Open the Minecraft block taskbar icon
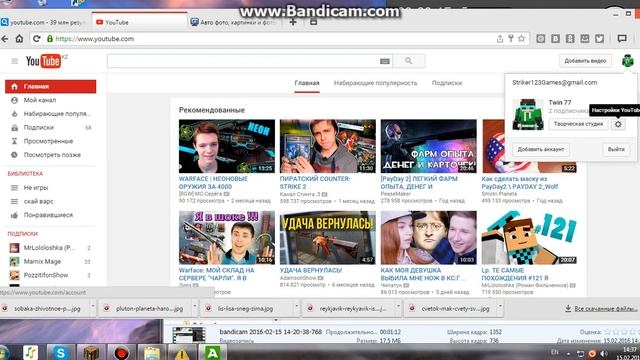This screenshot has width=640, height=360. point(91,353)
